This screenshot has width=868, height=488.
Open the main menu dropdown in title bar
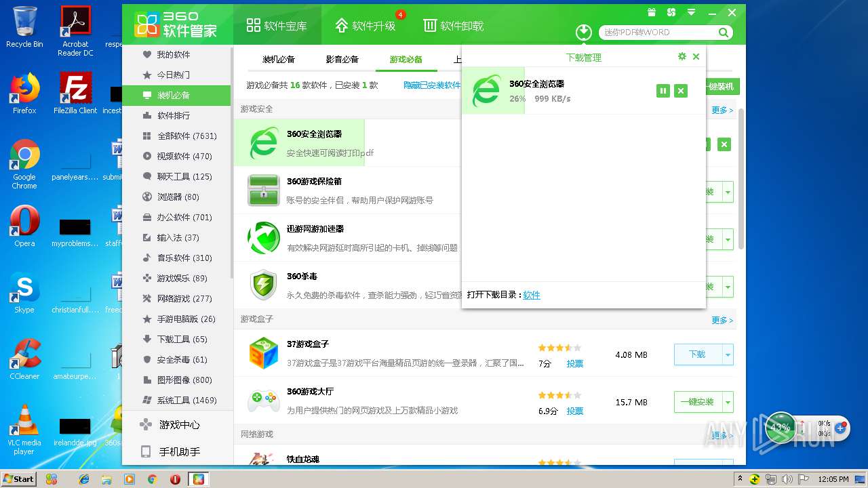692,12
